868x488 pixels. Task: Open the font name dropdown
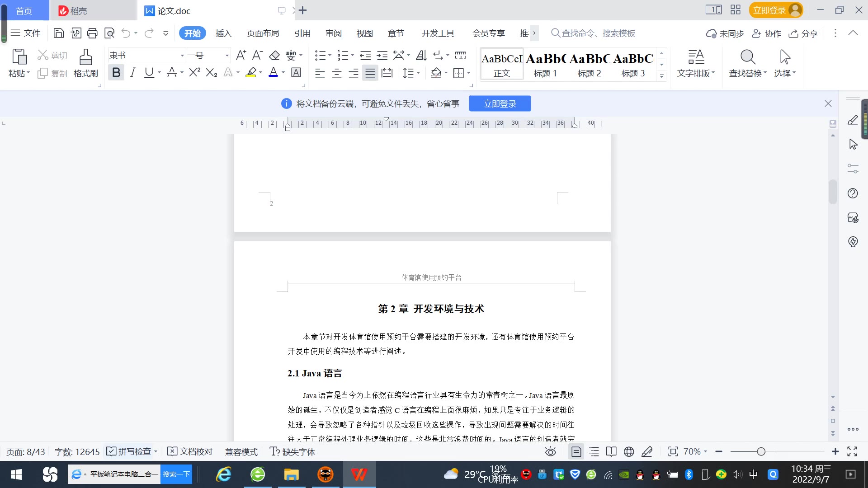(x=182, y=56)
